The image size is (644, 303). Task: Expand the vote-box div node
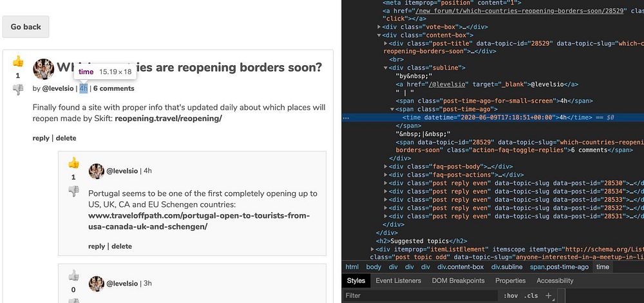(379, 26)
